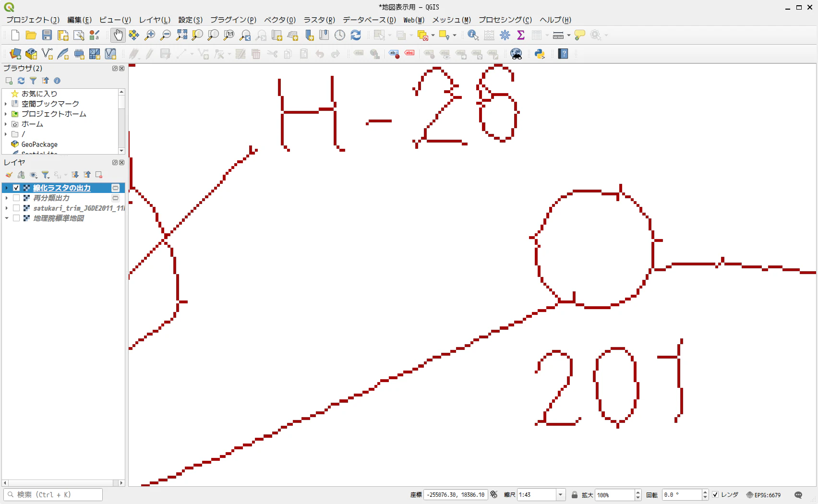
Task: Toggle the レンダ render checkbox
Action: [x=715, y=495]
